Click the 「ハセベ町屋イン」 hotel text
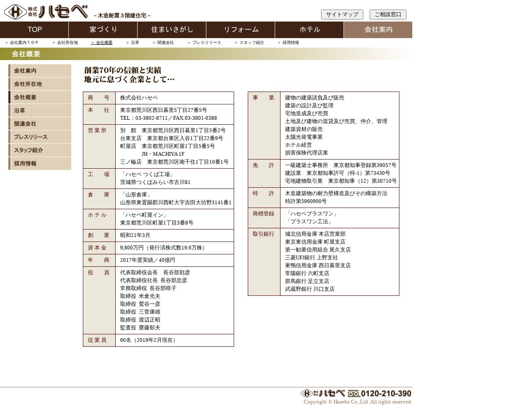The width and height of the screenshot is (532, 406). [145, 215]
